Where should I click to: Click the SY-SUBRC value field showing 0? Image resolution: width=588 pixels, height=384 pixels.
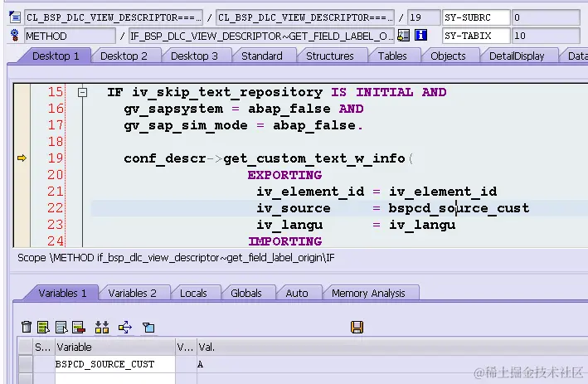coord(546,17)
